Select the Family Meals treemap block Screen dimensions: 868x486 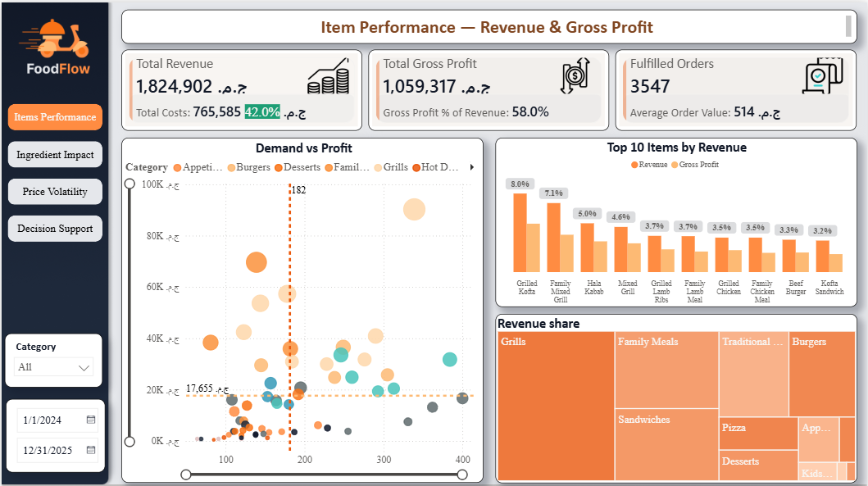pos(666,370)
